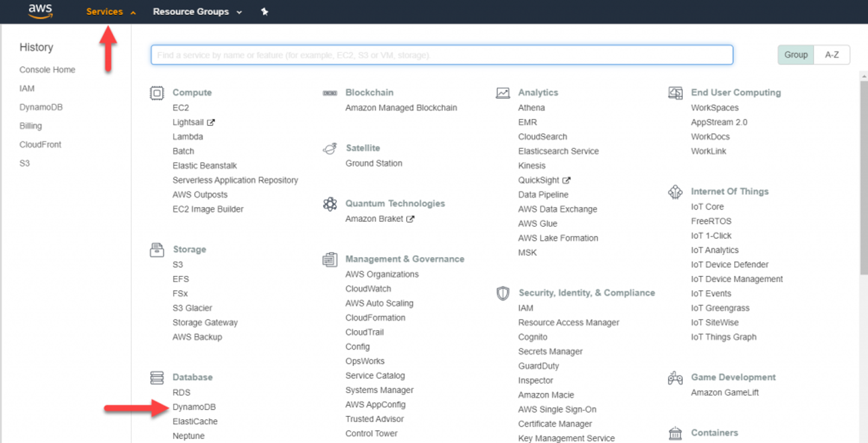Open S3 from History list
The image size is (868, 443).
coord(24,163)
